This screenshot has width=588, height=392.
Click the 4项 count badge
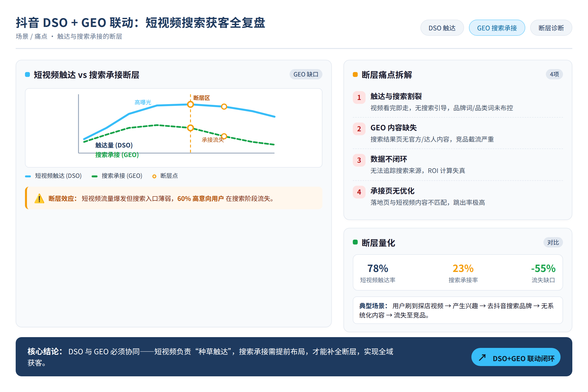click(x=554, y=74)
